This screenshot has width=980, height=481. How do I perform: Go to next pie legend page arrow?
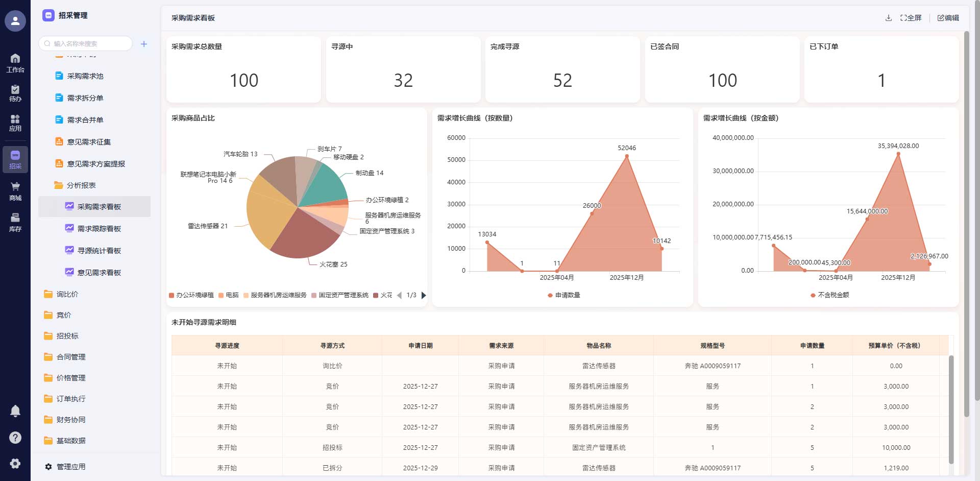click(x=424, y=295)
